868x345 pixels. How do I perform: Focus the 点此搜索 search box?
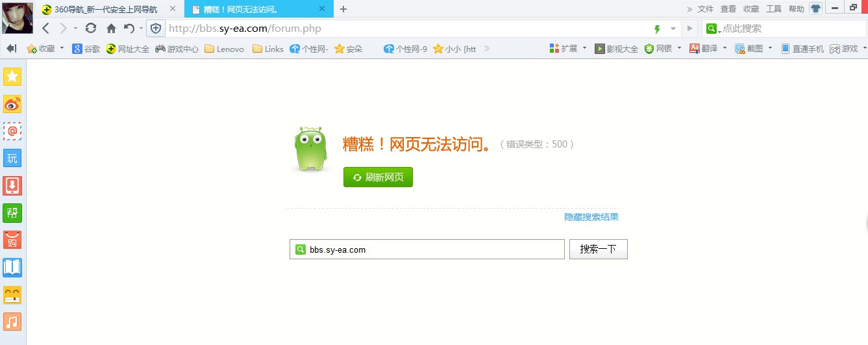(793, 29)
